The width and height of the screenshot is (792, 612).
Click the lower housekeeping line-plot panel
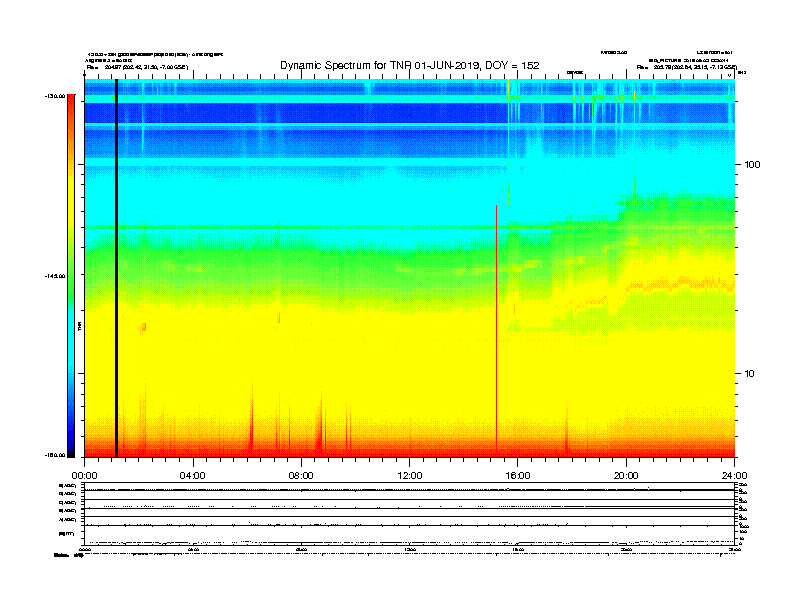coord(410,514)
